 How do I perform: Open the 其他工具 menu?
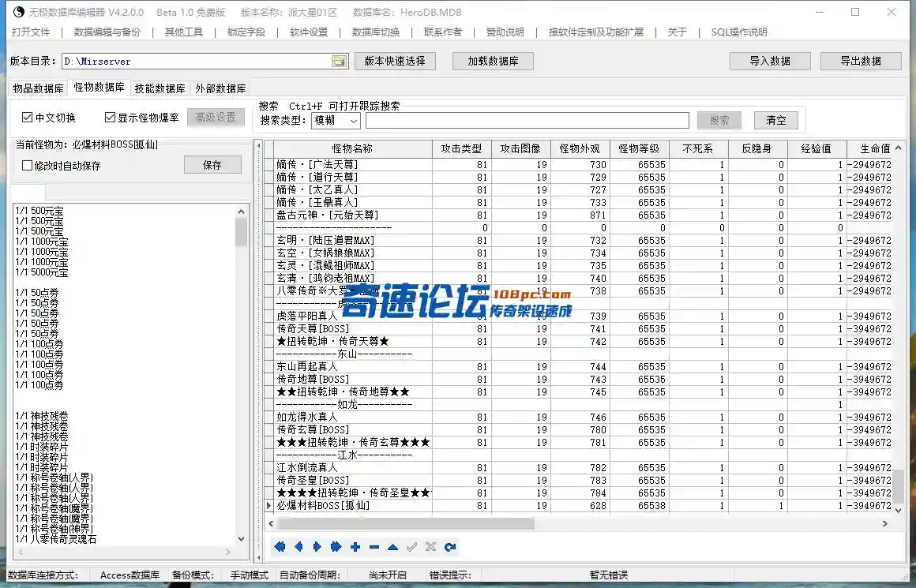pos(183,32)
